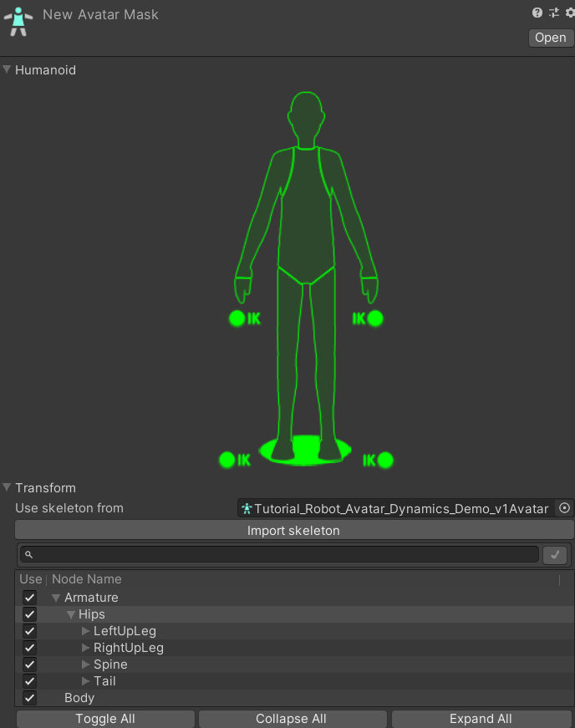Uncheck the Armature checkbox
Image resolution: width=575 pixels, height=728 pixels.
pyautogui.click(x=29, y=598)
